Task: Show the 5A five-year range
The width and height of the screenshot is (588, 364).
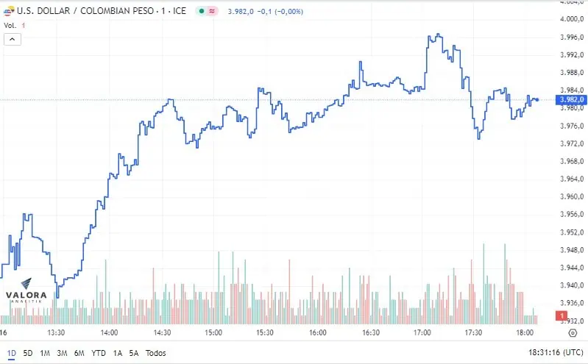Action: 134,353
